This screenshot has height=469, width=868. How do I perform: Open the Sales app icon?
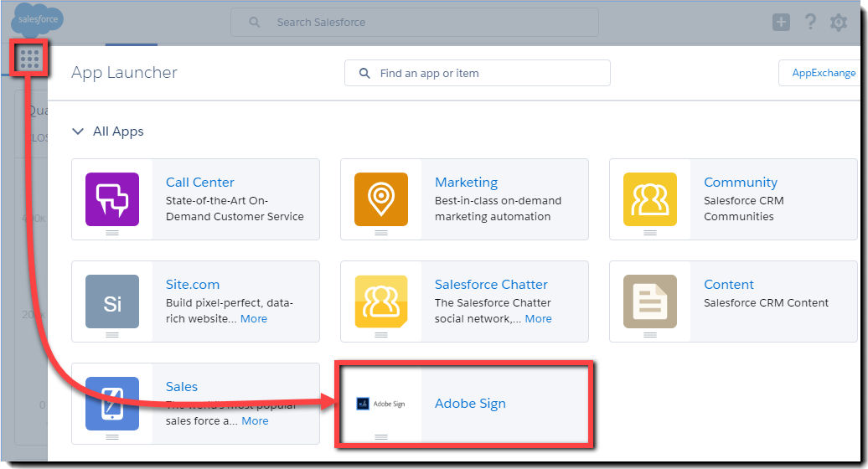pyautogui.click(x=112, y=404)
